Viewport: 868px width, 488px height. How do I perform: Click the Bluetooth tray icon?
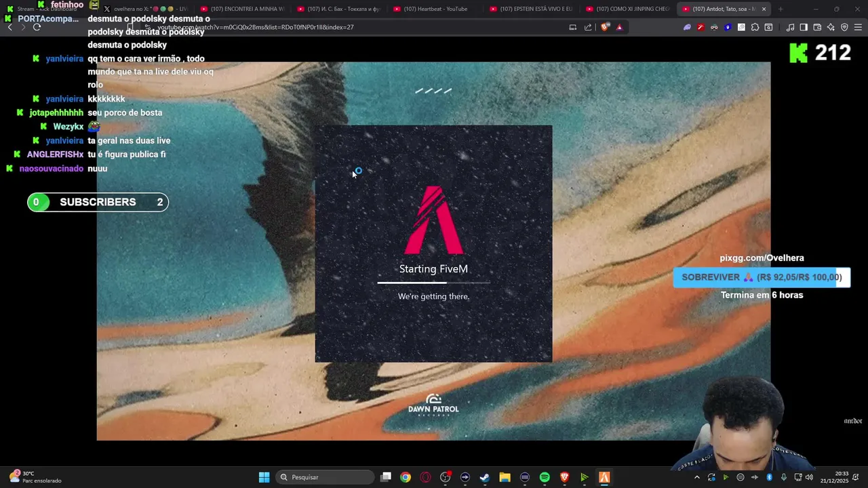coord(769,477)
